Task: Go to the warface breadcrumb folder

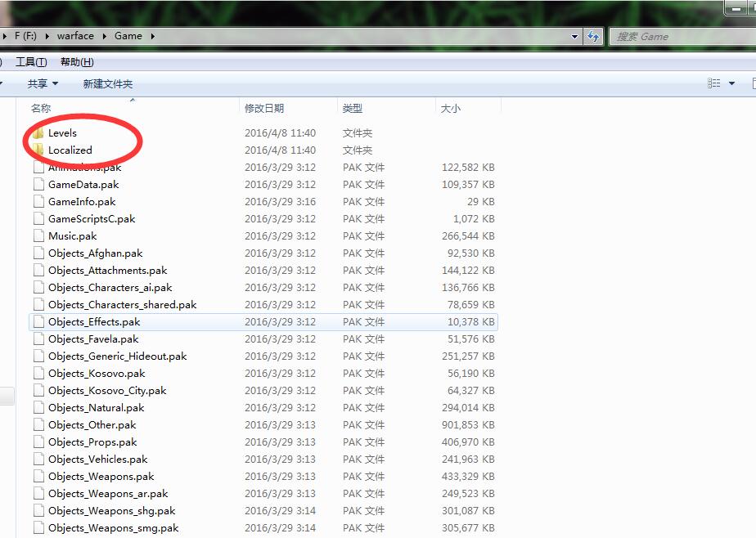Action: [75, 36]
